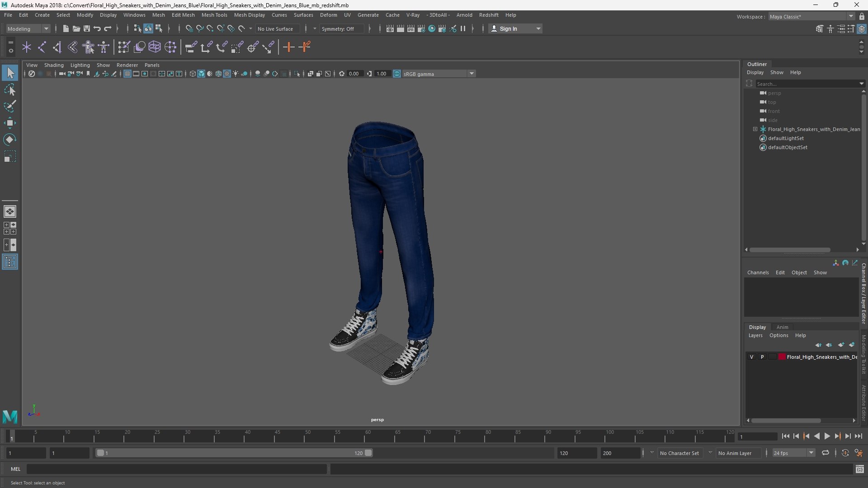
Task: Open the Redshift menu
Action: point(489,15)
